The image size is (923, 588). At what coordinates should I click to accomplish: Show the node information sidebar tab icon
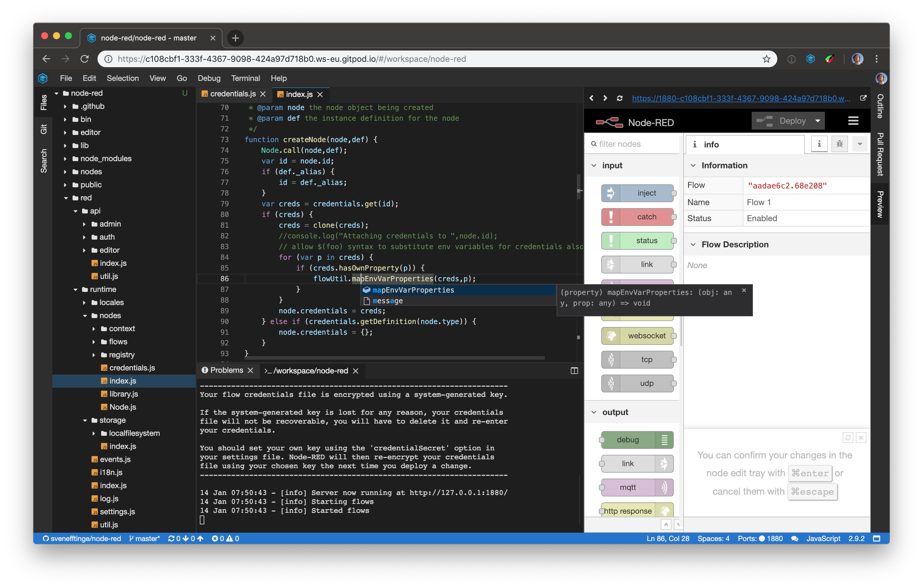pyautogui.click(x=819, y=144)
